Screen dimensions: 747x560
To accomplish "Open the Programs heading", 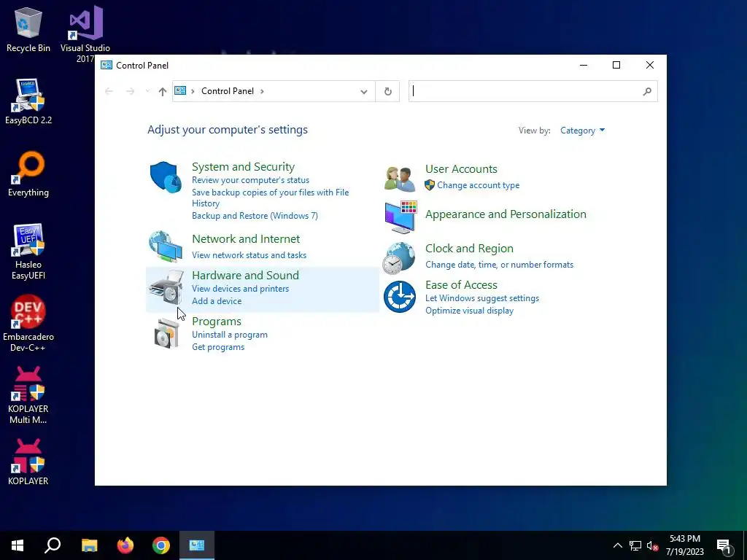I will click(216, 322).
